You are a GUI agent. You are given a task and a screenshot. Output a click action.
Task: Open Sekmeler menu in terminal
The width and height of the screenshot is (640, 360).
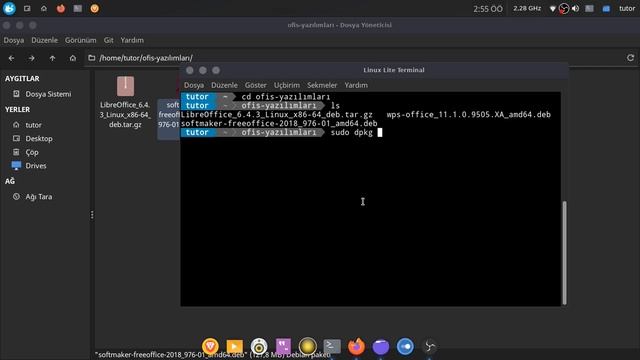click(x=322, y=85)
